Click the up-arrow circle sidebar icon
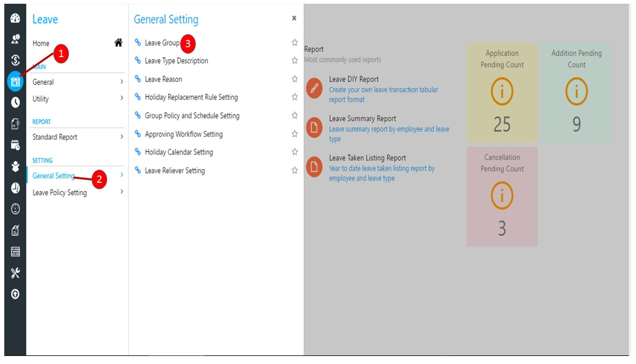This screenshot has width=636, height=364. 15,294
